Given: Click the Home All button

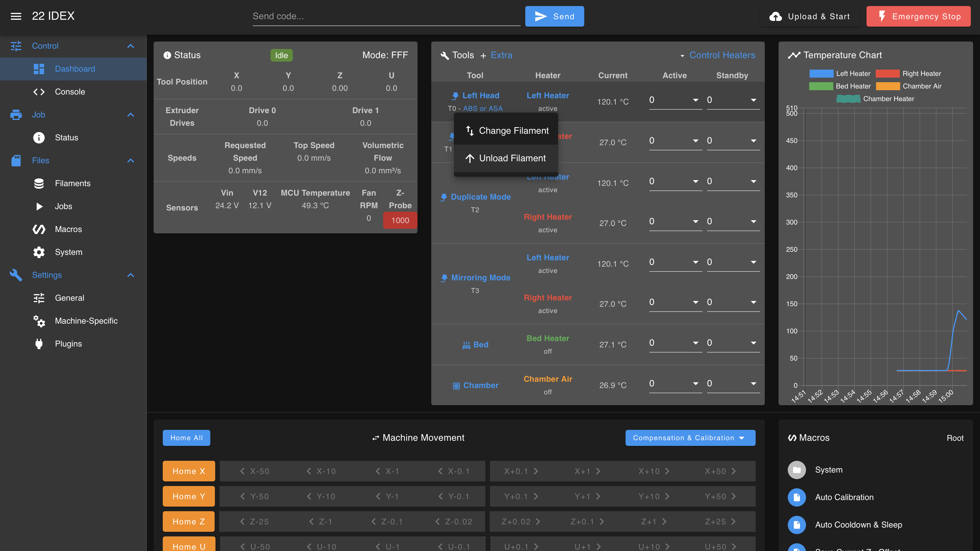Looking at the screenshot, I should tap(187, 438).
